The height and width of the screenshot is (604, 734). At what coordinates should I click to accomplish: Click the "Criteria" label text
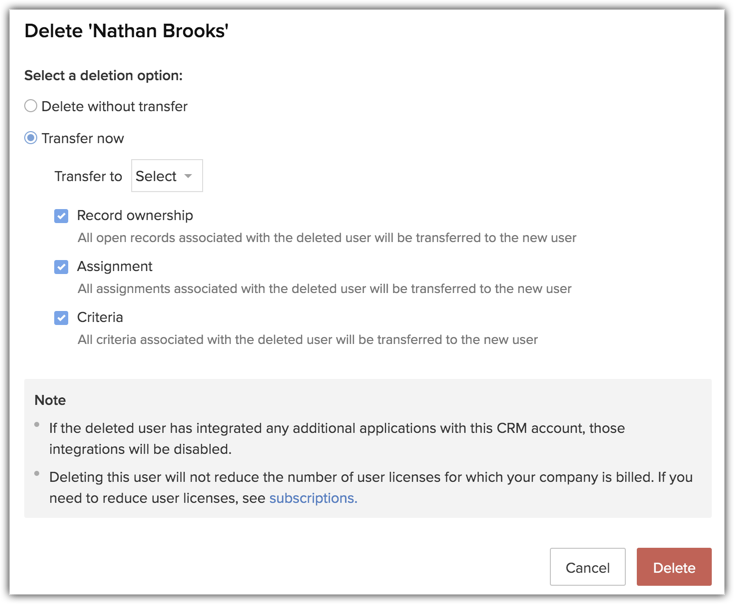coord(100,317)
